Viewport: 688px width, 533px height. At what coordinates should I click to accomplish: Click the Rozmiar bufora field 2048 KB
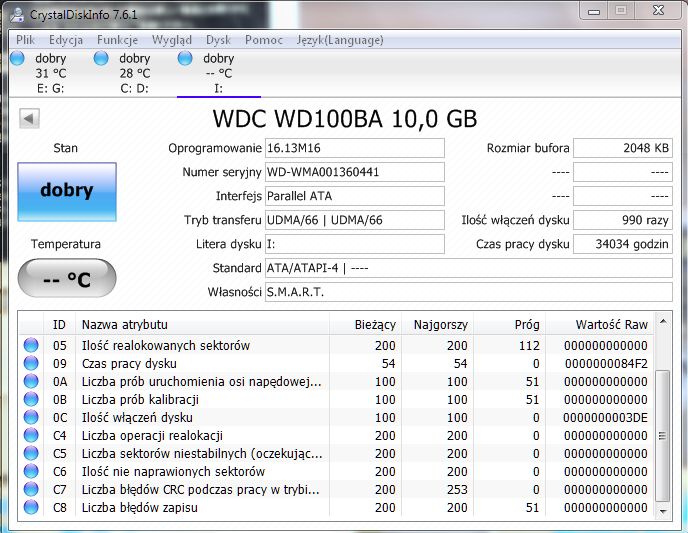[x=623, y=148]
